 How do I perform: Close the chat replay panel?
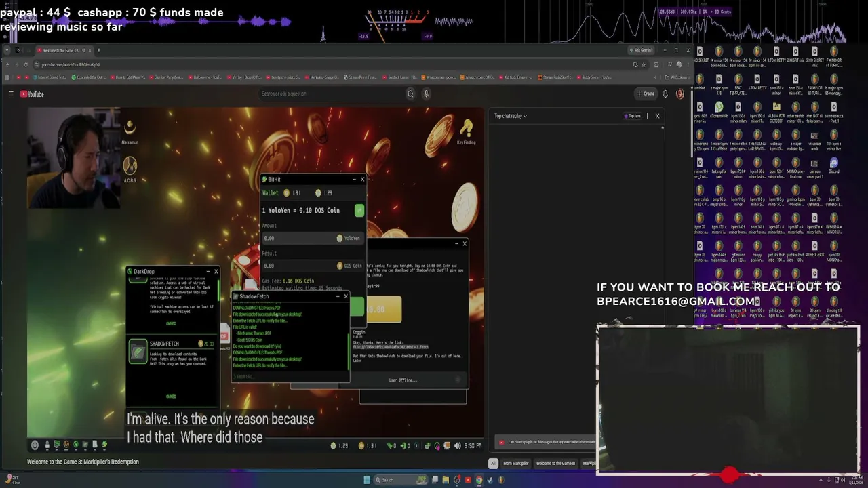tap(657, 116)
